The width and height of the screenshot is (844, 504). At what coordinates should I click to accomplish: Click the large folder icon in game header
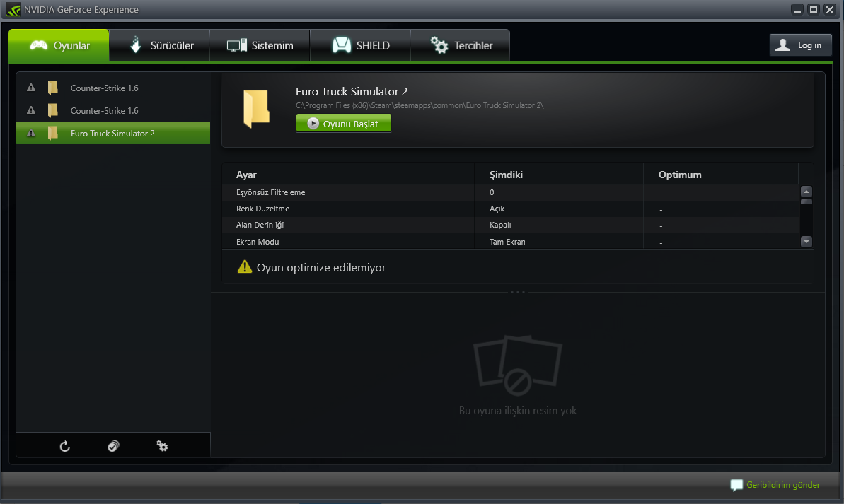click(x=256, y=109)
